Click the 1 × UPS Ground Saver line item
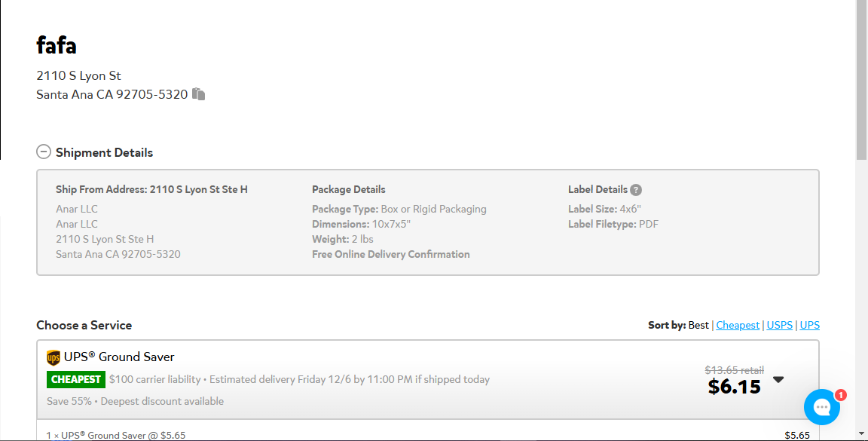868x441 pixels. click(x=116, y=436)
